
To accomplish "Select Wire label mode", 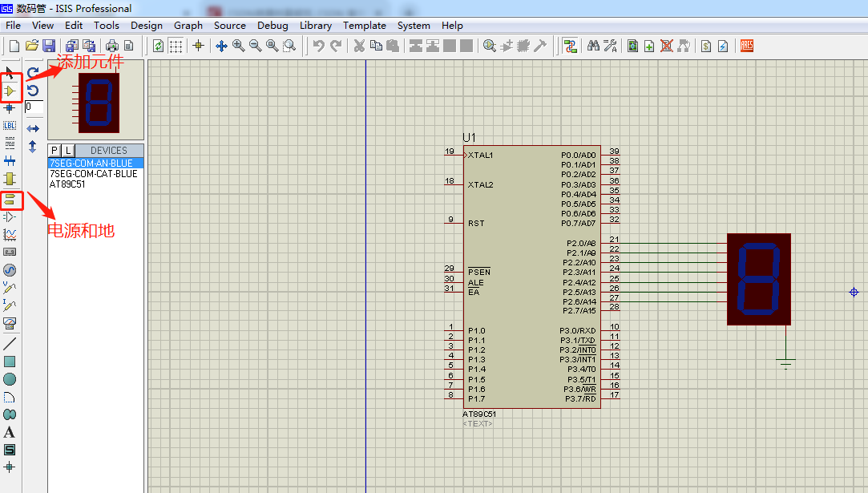I will (10, 126).
